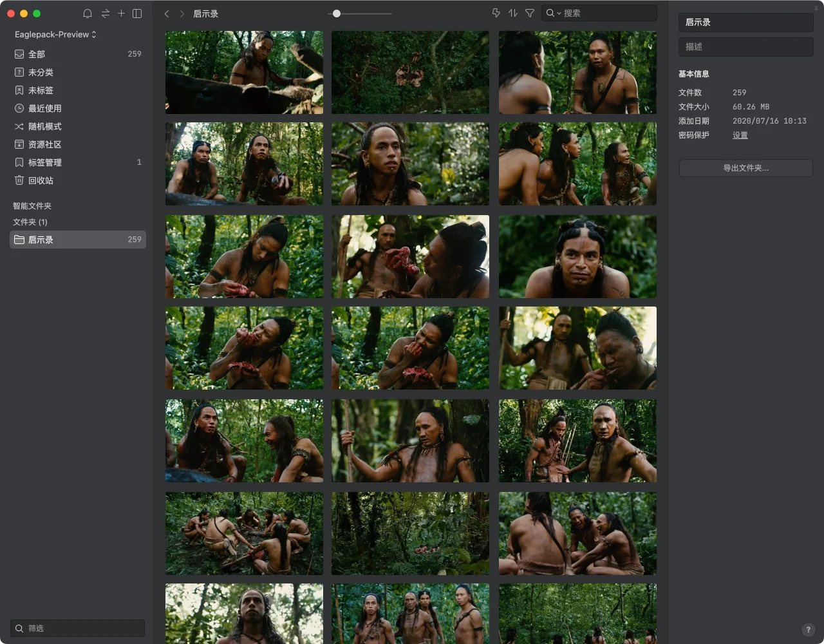The height and width of the screenshot is (644, 824).
Task: Click the 启示录 breadcrumb title
Action: click(x=206, y=14)
